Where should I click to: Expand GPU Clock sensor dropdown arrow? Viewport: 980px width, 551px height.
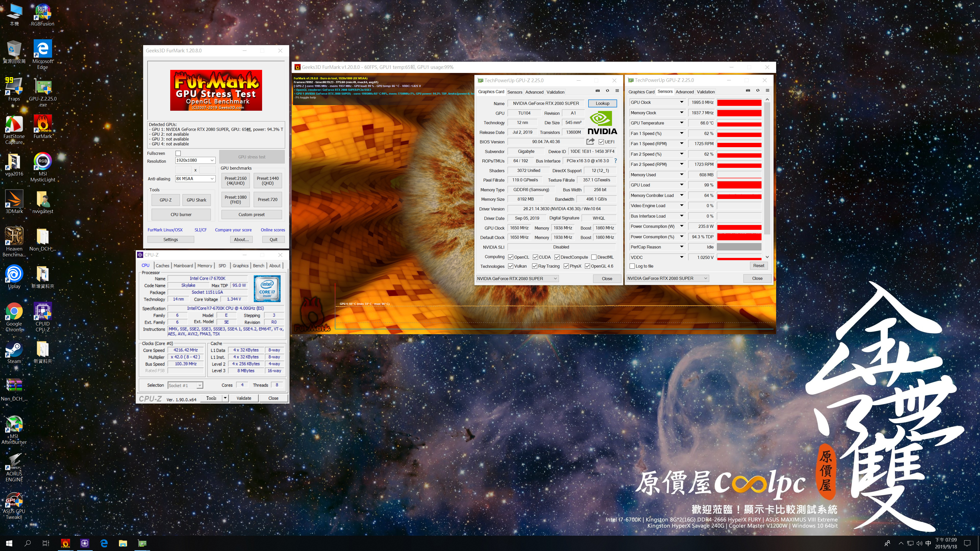[x=682, y=102]
